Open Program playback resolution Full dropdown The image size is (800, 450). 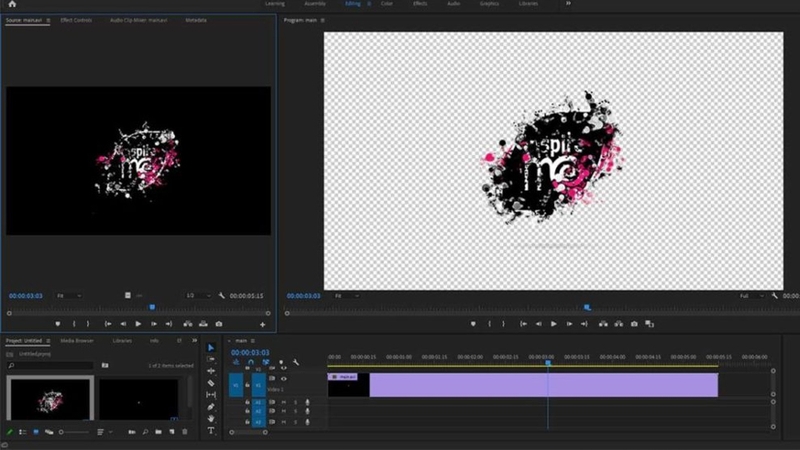click(752, 296)
